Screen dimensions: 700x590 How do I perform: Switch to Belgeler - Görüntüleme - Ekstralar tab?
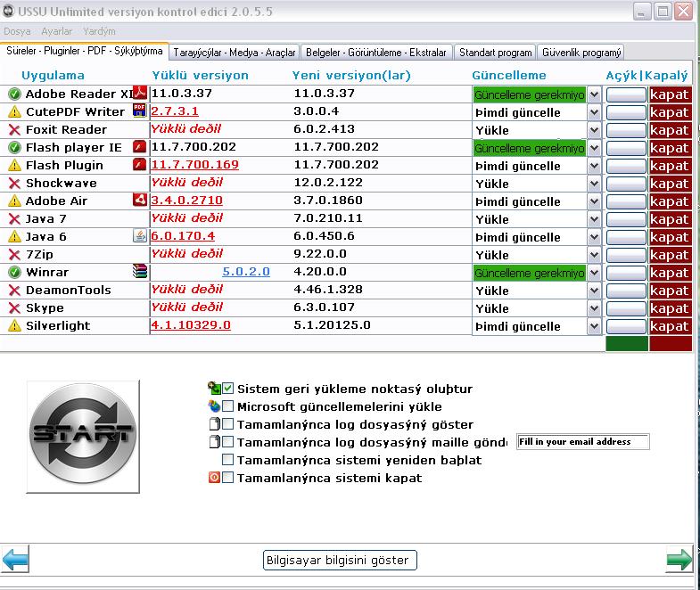376,53
